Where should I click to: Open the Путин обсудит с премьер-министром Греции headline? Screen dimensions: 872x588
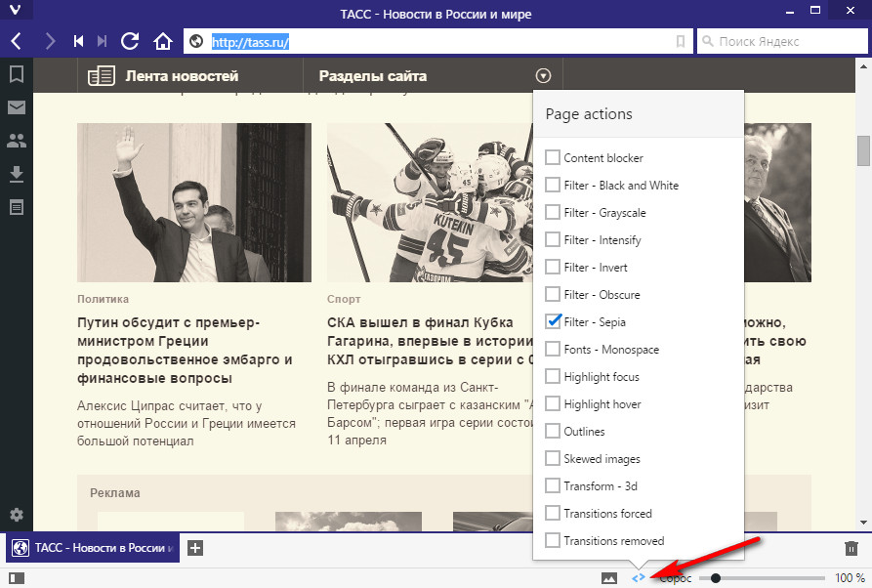tap(185, 351)
